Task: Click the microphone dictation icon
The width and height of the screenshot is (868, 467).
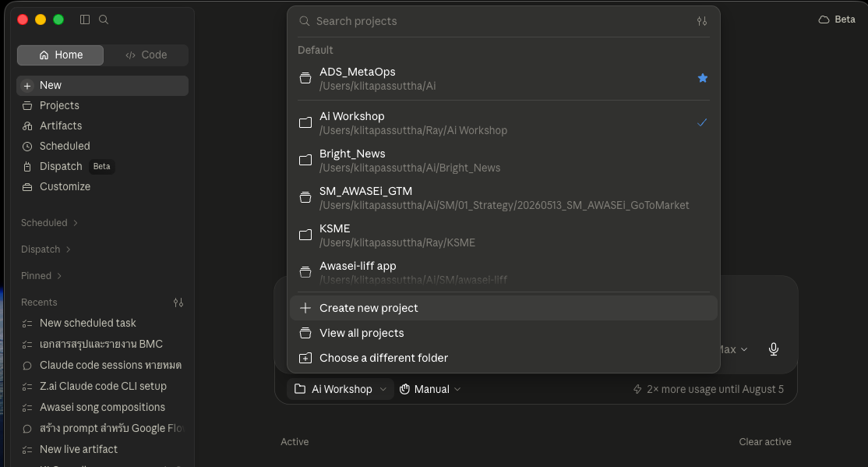Action: tap(774, 349)
